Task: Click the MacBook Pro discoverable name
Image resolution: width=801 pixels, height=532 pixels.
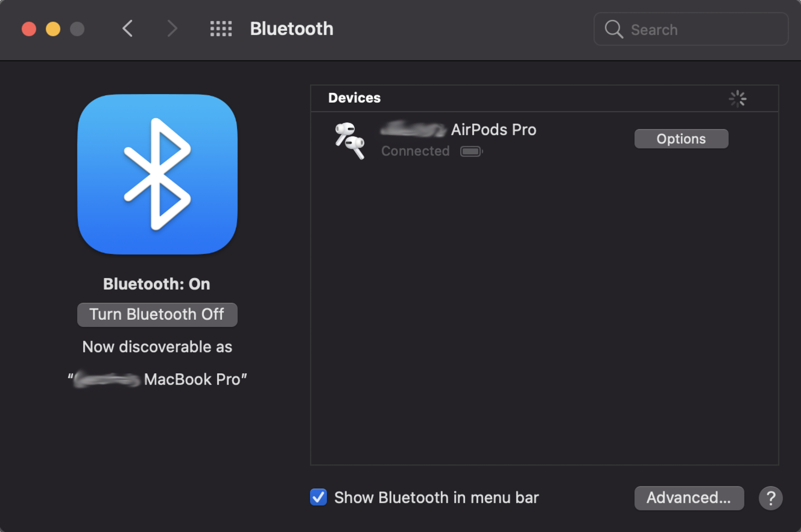Action: (157, 379)
